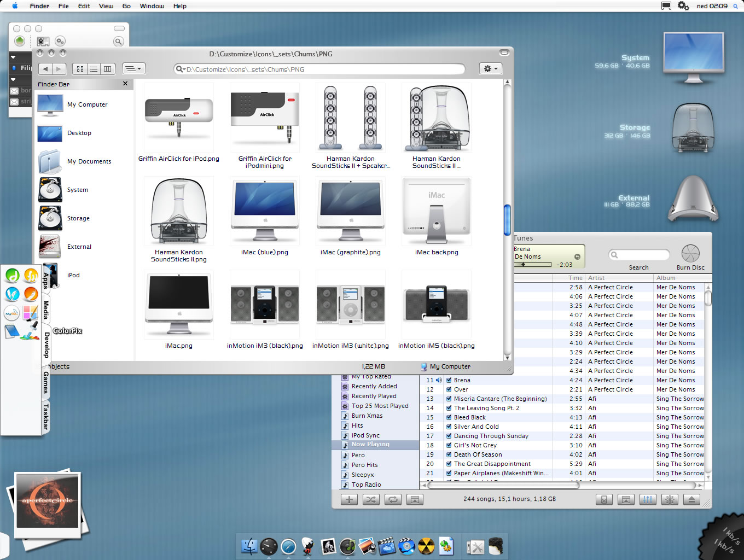Turn on the iTunes visualizer flower button
The image size is (744, 560).
tap(670, 499)
